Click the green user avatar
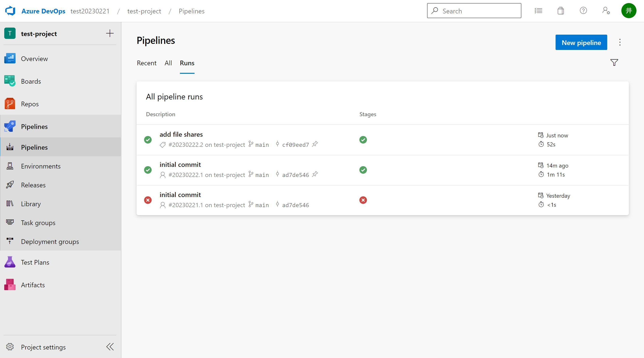 click(x=628, y=11)
